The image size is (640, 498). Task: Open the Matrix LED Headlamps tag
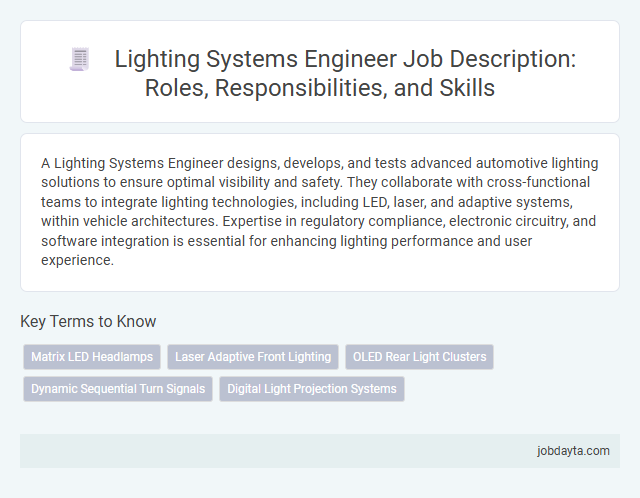92,357
